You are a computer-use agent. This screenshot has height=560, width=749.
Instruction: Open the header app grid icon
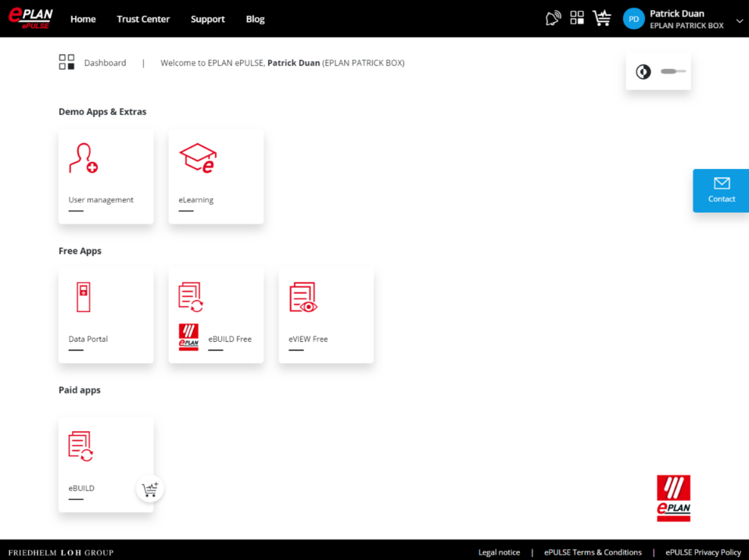(577, 18)
